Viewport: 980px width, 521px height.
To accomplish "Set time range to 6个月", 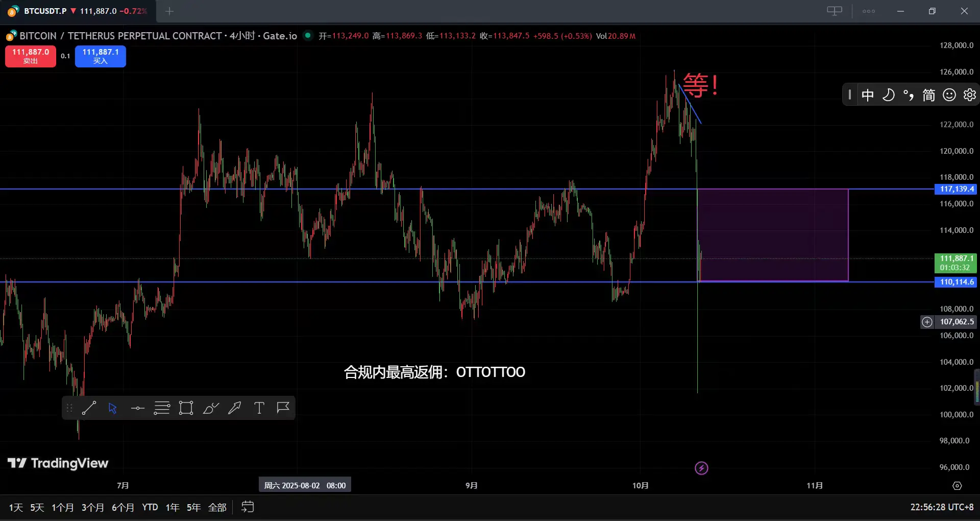I will click(123, 507).
